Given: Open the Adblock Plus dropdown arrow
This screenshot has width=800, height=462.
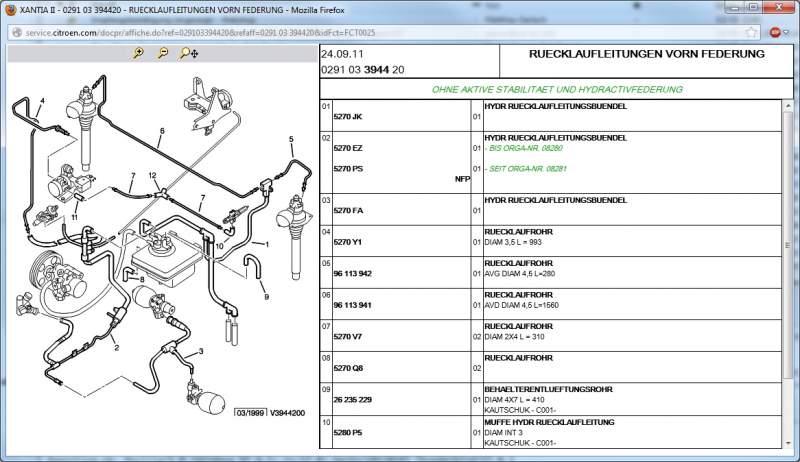Looking at the screenshot, I should pyautogui.click(x=786, y=33).
